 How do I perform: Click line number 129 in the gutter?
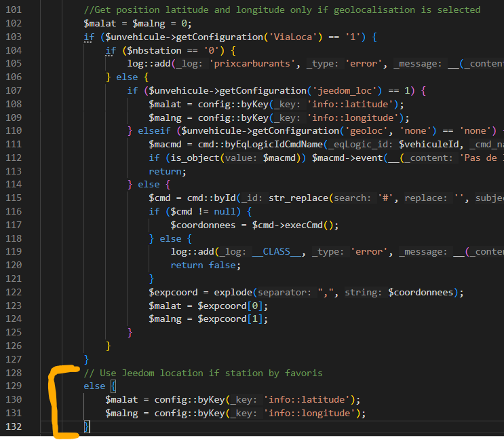point(14,386)
